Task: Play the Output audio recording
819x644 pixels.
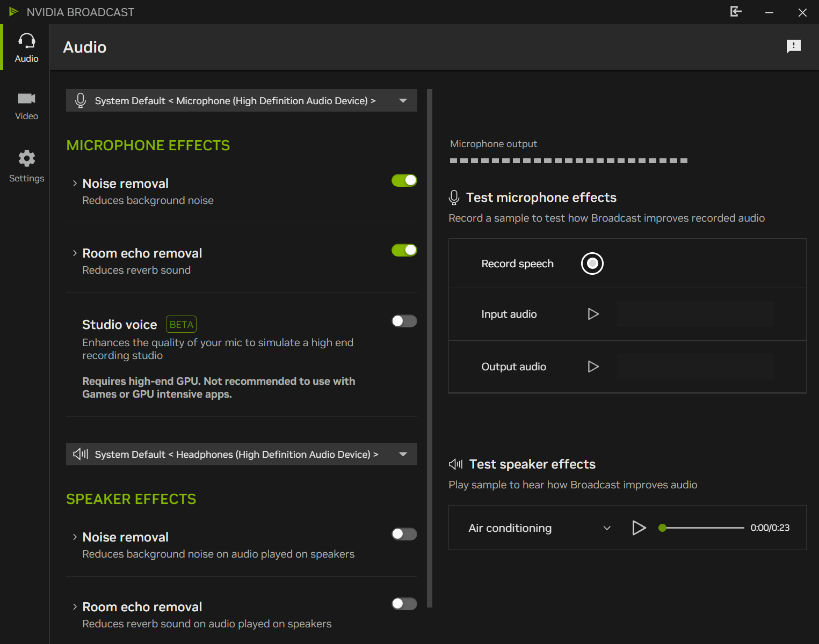Action: click(593, 367)
